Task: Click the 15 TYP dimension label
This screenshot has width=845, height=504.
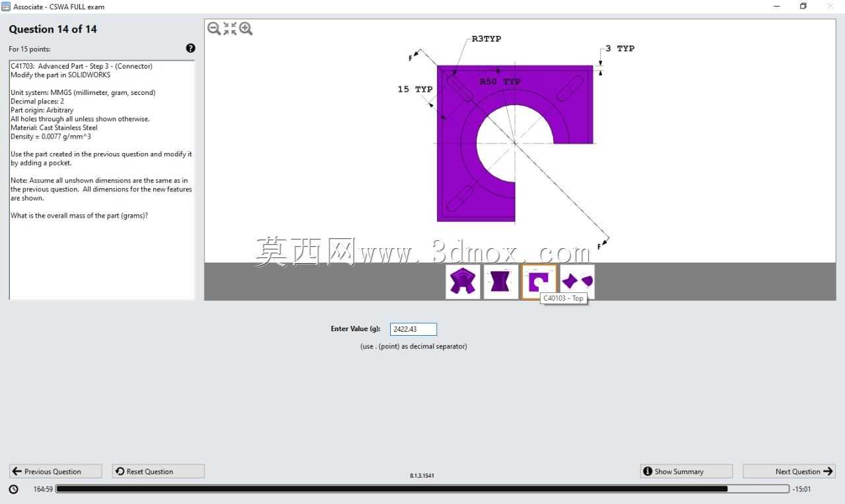Action: click(x=415, y=89)
